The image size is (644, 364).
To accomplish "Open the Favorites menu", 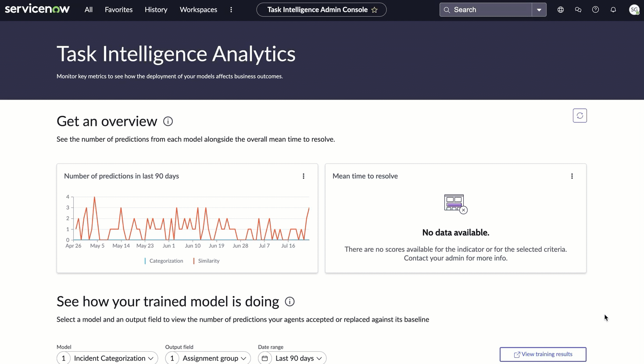I will (118, 10).
